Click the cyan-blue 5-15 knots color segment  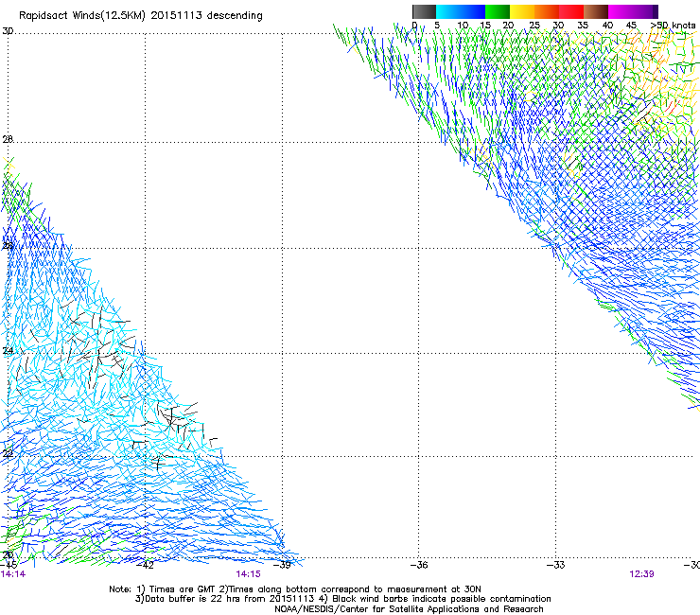(x=461, y=11)
